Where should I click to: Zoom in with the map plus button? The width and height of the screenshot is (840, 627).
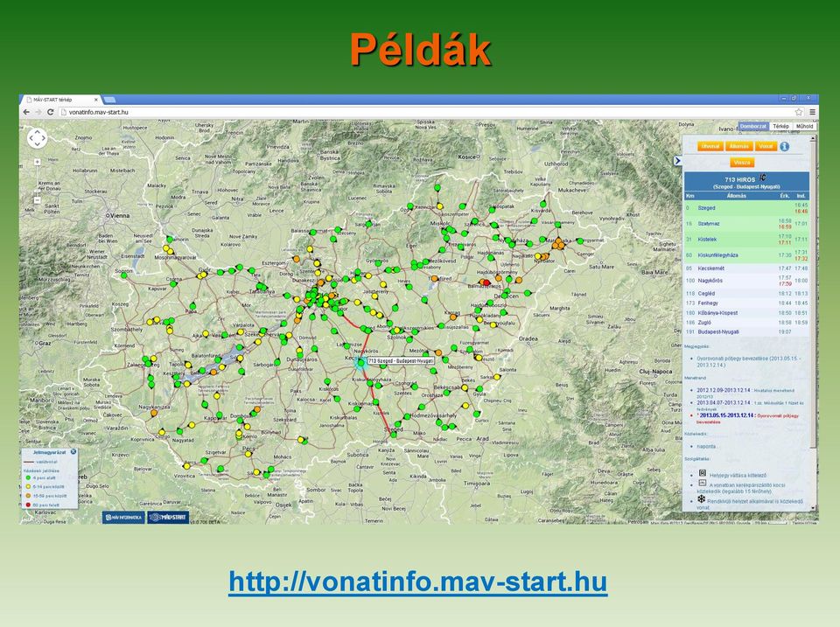coord(37,161)
